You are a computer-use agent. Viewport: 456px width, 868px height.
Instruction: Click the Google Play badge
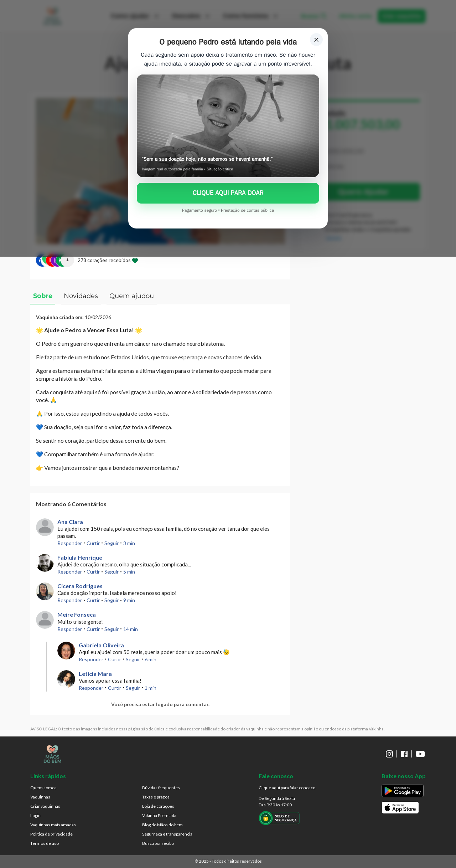(x=403, y=791)
